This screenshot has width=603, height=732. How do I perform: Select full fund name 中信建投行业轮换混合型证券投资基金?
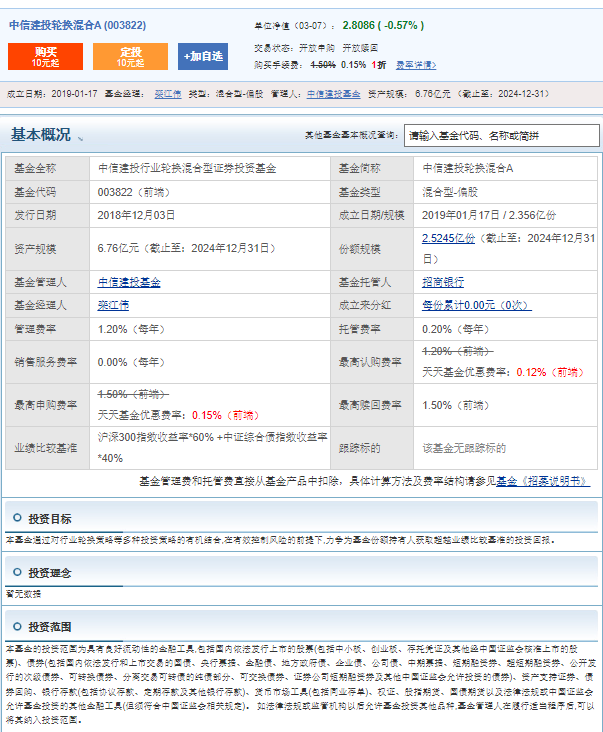point(187,169)
